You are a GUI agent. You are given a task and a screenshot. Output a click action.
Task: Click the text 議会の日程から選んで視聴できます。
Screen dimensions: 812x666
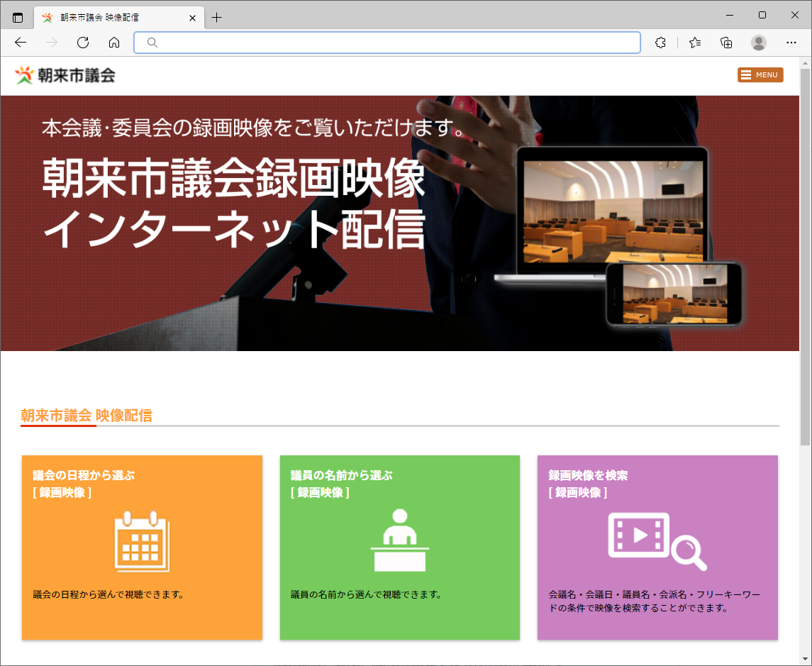[110, 594]
